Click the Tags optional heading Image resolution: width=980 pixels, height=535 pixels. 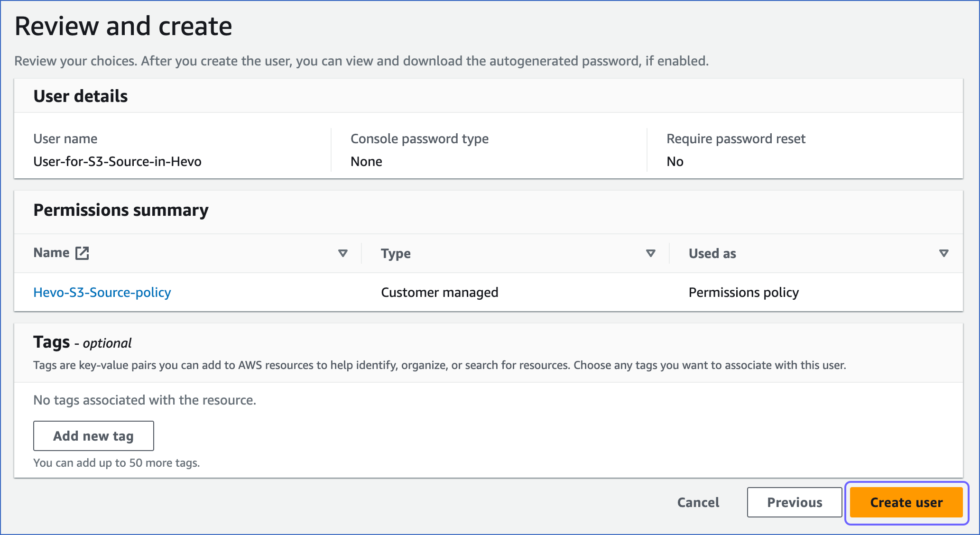pyautogui.click(x=82, y=342)
